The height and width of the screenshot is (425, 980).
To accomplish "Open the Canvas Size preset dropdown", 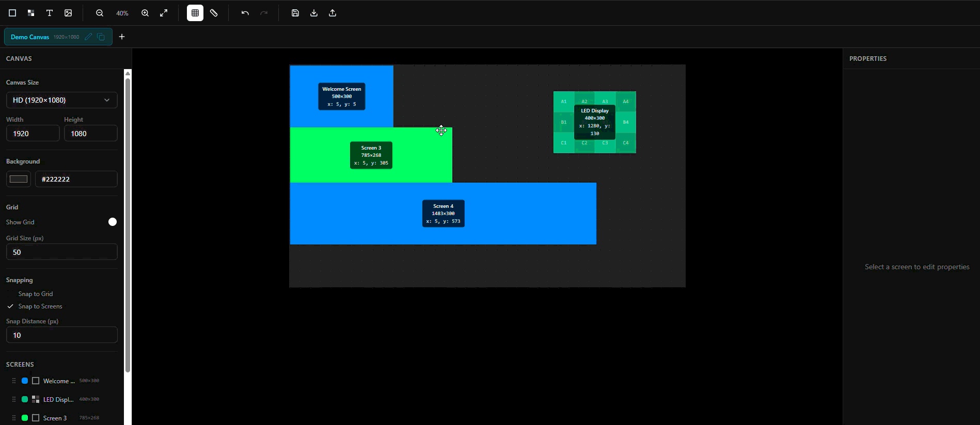I will (62, 100).
